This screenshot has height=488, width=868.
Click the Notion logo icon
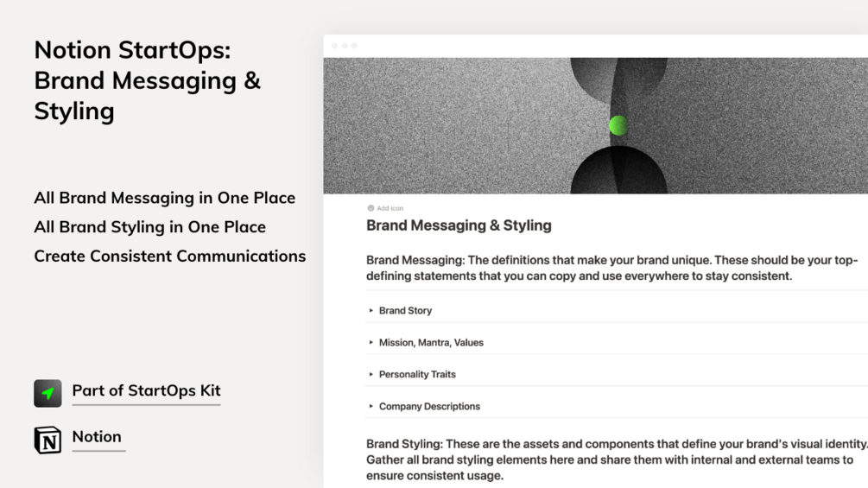coord(48,440)
